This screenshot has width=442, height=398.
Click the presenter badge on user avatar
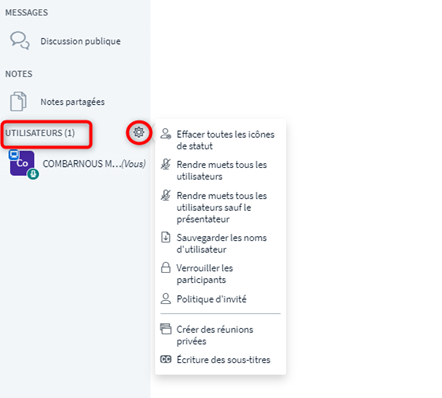coord(13,154)
